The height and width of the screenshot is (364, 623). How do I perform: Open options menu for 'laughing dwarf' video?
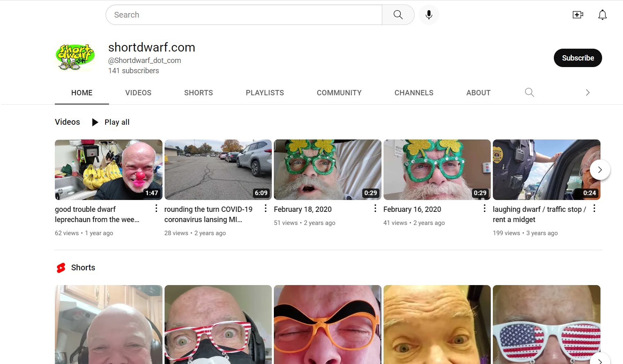(x=594, y=209)
